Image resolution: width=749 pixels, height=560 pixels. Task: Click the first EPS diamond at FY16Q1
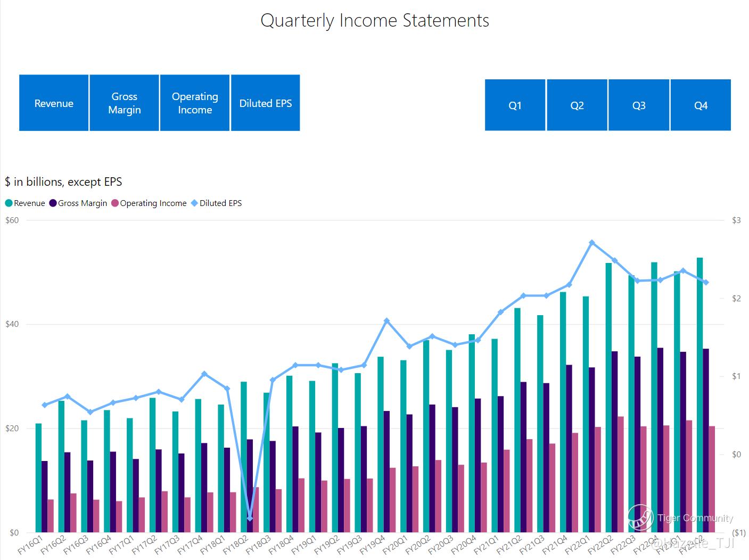(45, 405)
